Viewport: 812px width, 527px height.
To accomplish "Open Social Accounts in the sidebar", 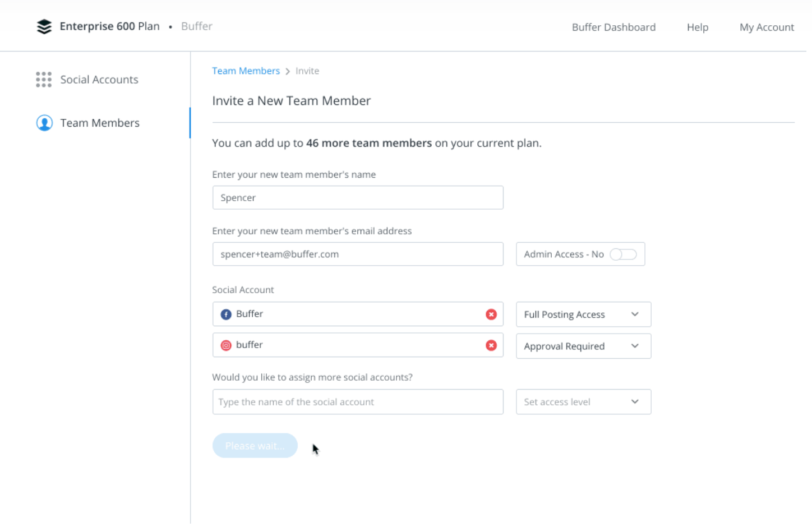I will 99,80.
